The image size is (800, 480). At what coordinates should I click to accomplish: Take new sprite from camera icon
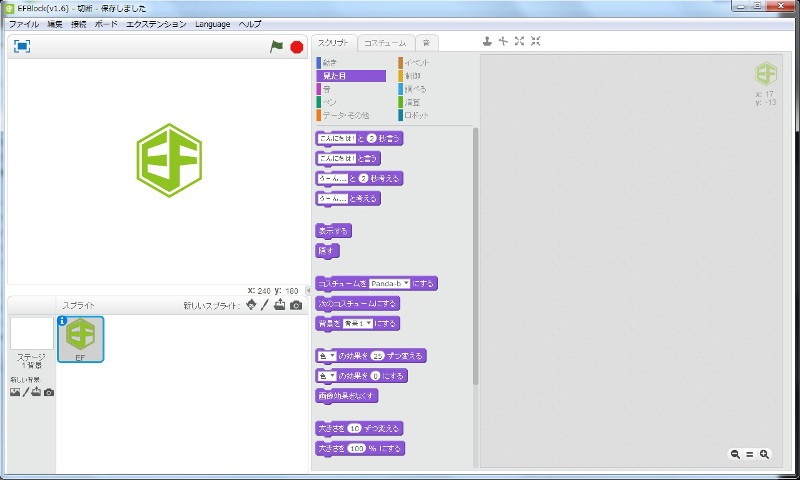click(x=296, y=306)
